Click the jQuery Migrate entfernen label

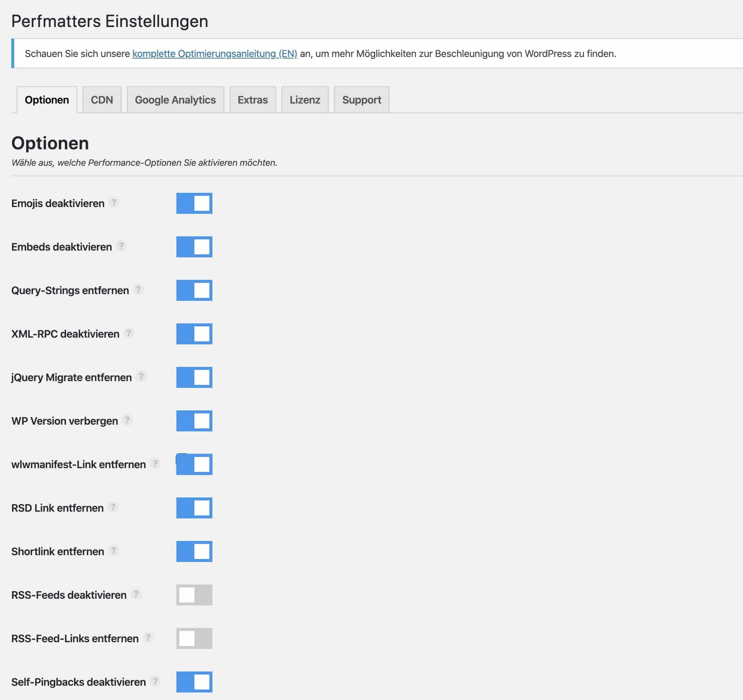72,377
